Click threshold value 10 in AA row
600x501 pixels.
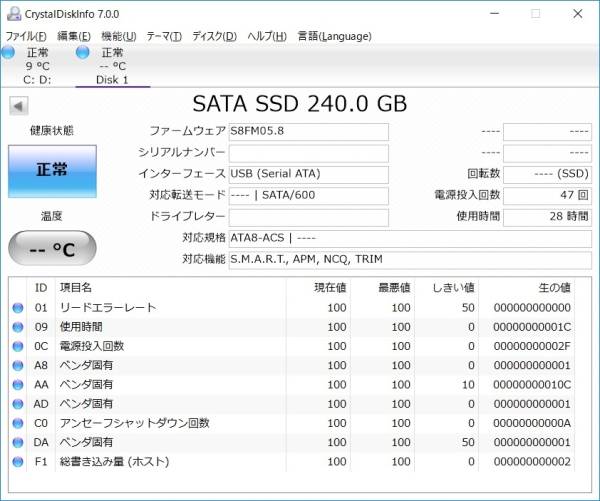coord(468,385)
